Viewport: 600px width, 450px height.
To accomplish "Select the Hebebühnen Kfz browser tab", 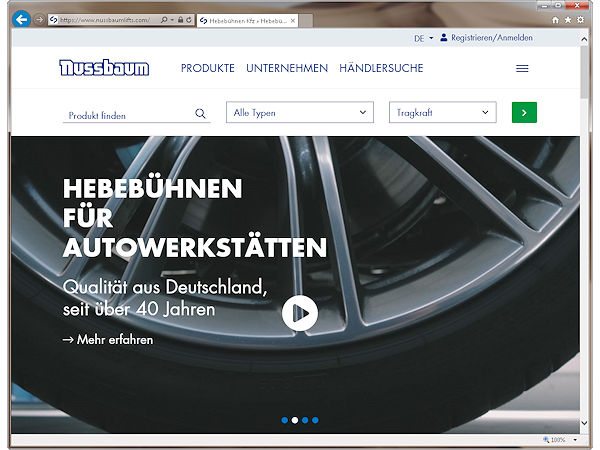I will click(x=248, y=21).
